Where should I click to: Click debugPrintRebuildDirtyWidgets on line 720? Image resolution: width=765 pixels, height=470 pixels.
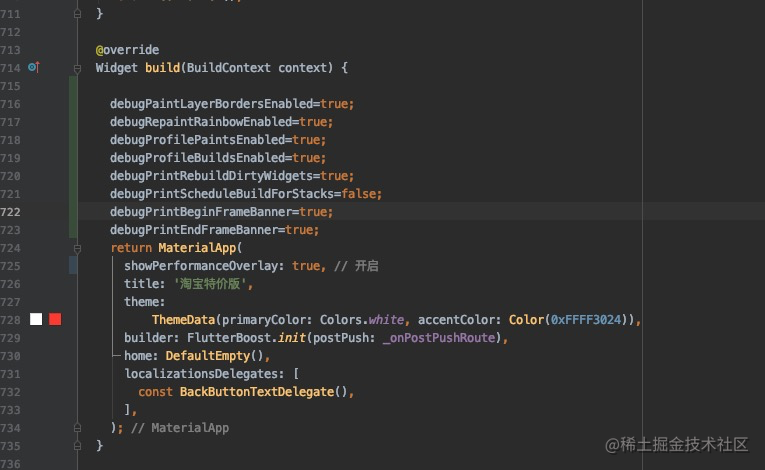click(x=211, y=176)
